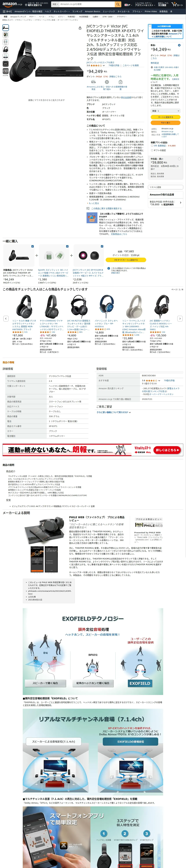
Task: Open 'Amazon Basics' nav item
Action: point(92,11)
